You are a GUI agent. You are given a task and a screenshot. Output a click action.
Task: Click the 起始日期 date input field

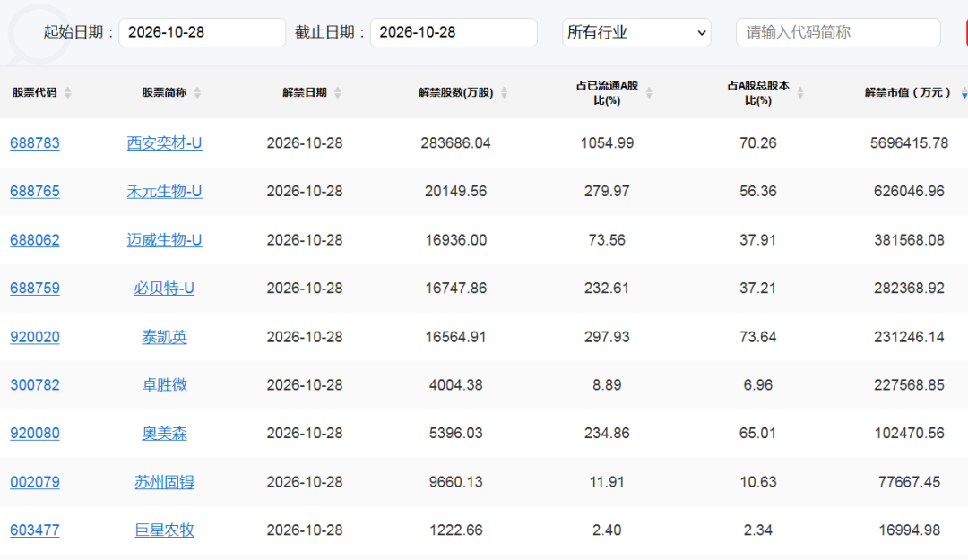(202, 33)
